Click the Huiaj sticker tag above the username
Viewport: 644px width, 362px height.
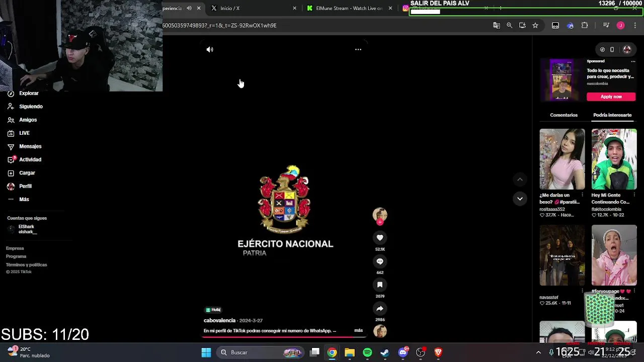click(x=213, y=310)
